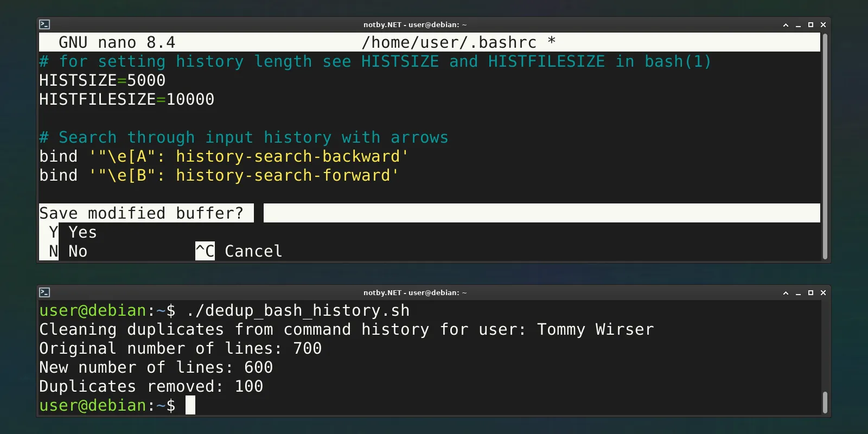Click the terminal icon of the nano window
This screenshot has height=434, width=868.
point(44,24)
